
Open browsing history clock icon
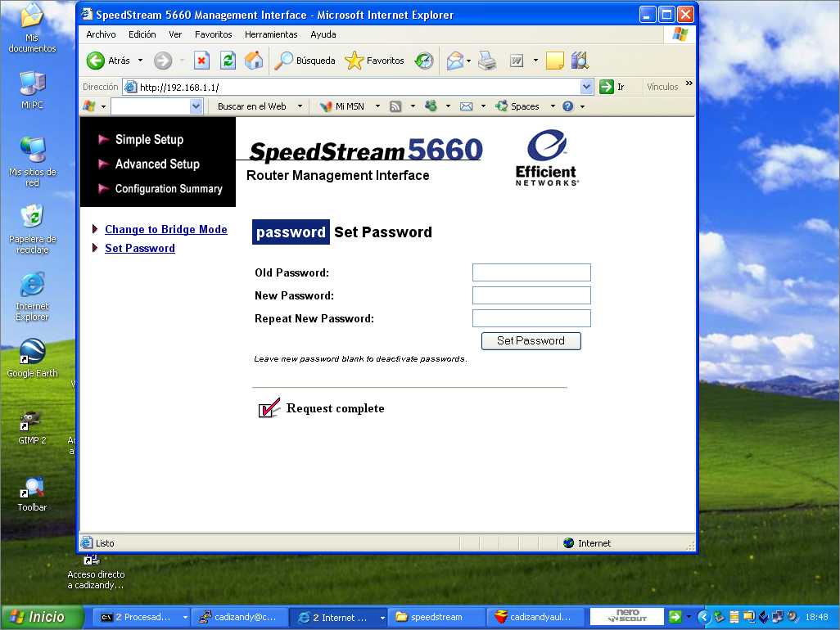(424, 61)
